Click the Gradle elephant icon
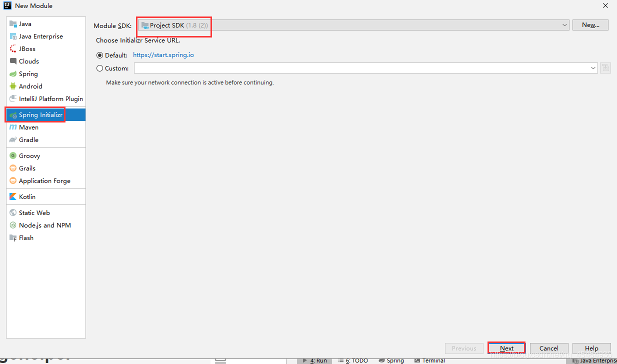 click(13, 140)
